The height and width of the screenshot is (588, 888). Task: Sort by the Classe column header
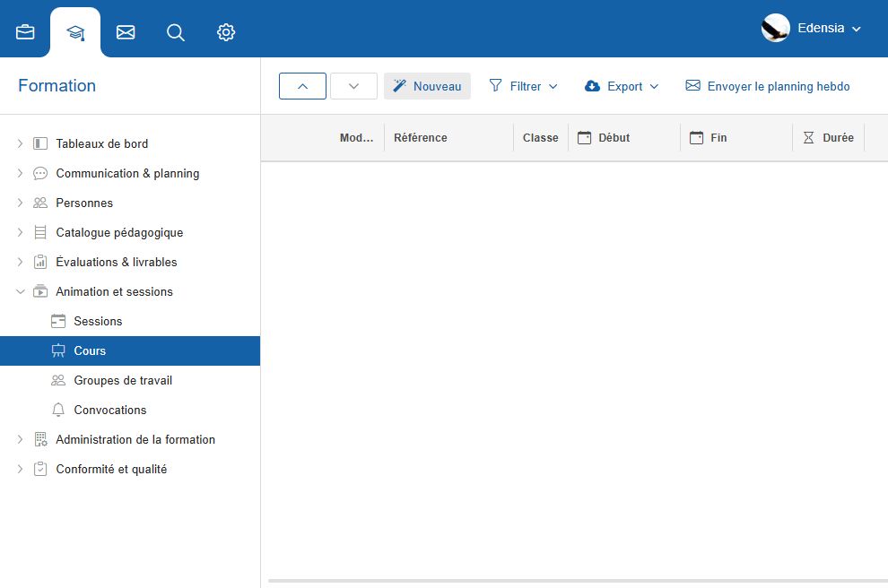[540, 137]
